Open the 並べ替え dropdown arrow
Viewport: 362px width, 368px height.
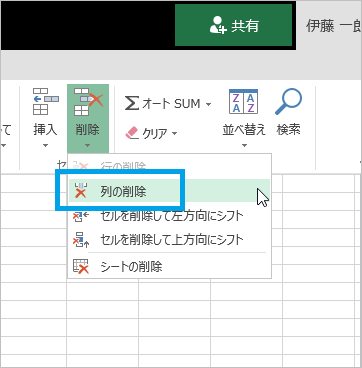(x=244, y=145)
